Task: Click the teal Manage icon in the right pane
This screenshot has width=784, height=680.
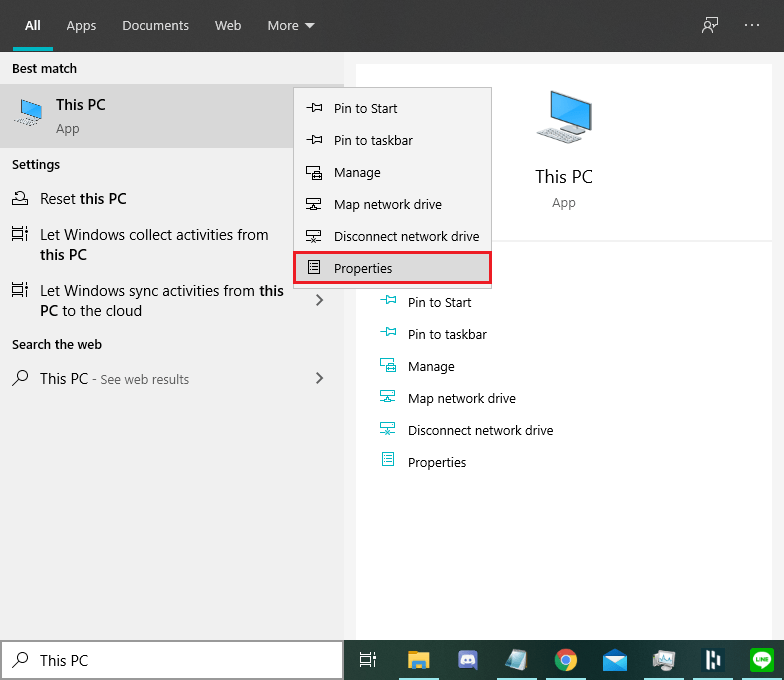Action: [x=388, y=366]
